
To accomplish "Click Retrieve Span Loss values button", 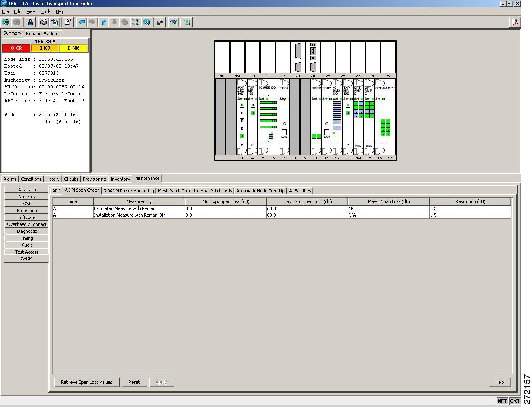I will [x=86, y=382].
